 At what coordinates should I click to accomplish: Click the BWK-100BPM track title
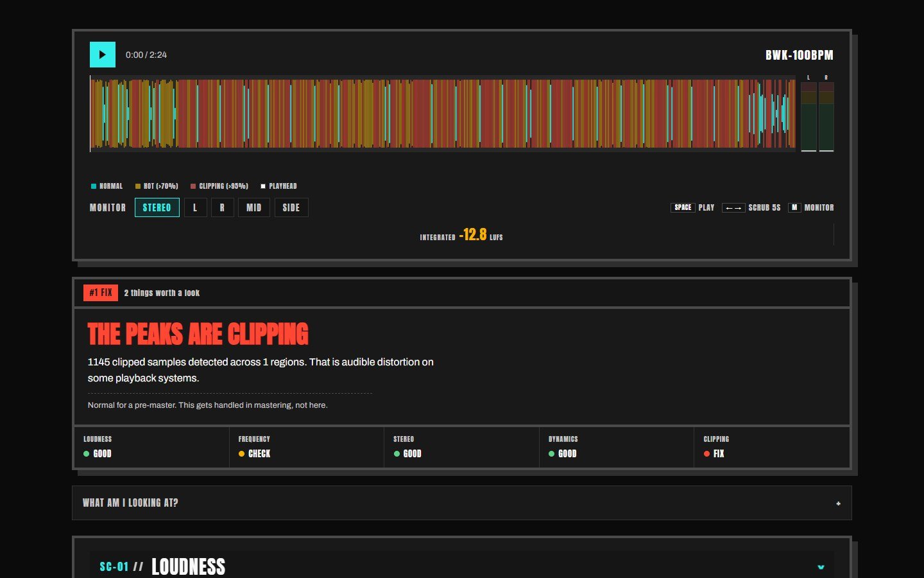click(x=800, y=55)
